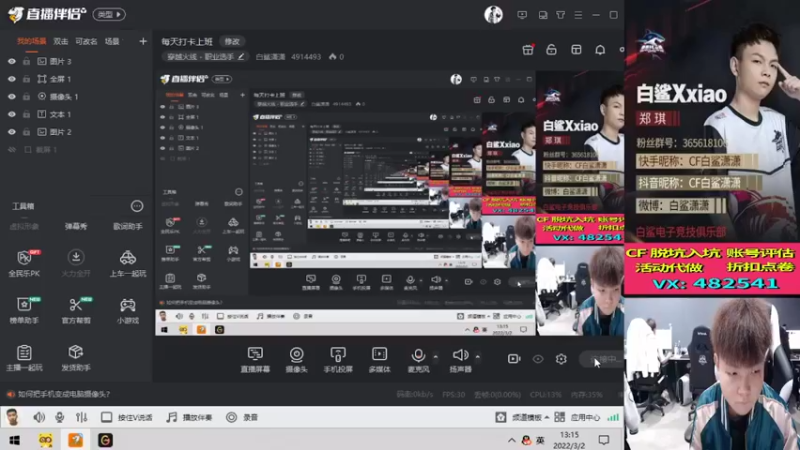Click the layout grid icon in header
Viewport: 800px width, 450px height.
pos(576,49)
